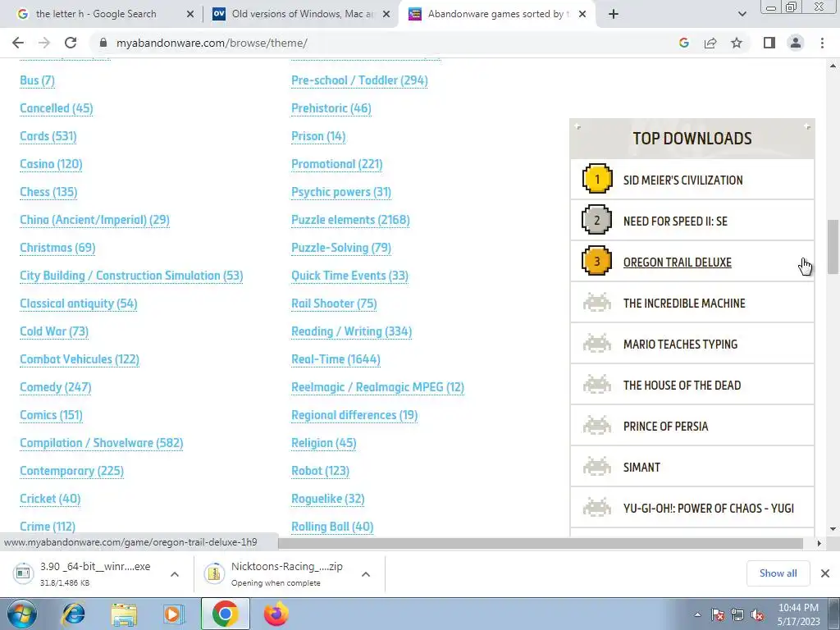The height and width of the screenshot is (630, 840).
Task: Switch to Chrome in the taskbar
Action: click(225, 614)
